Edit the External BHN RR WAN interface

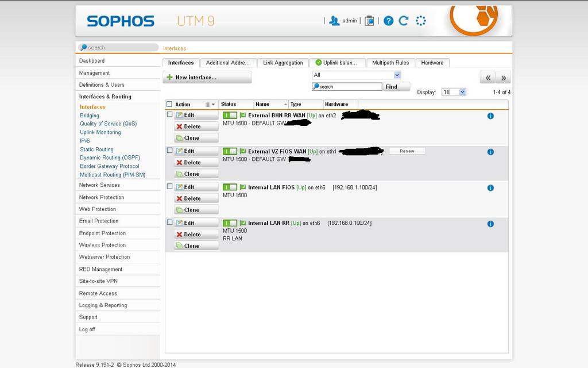196,115
